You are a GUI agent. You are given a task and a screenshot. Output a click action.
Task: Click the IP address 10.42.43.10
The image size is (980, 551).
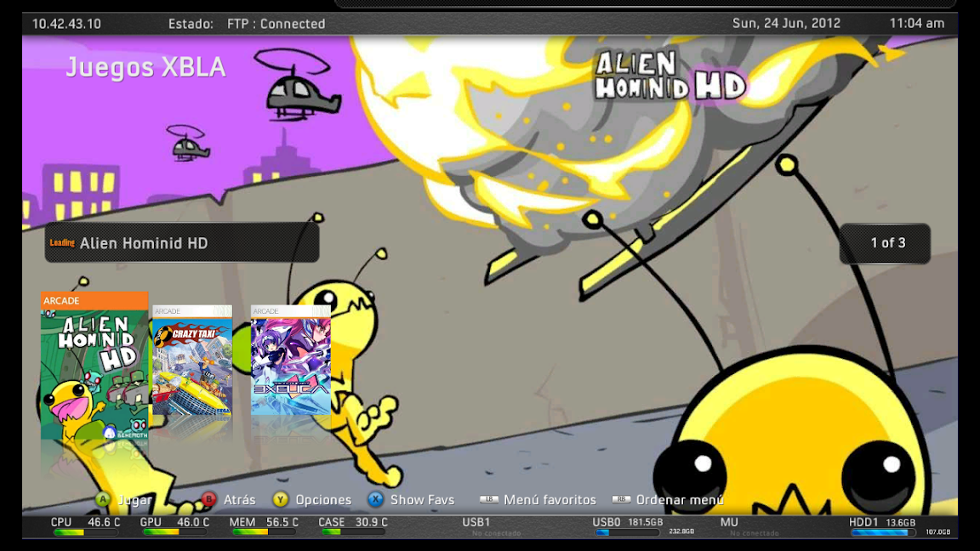pos(66,24)
